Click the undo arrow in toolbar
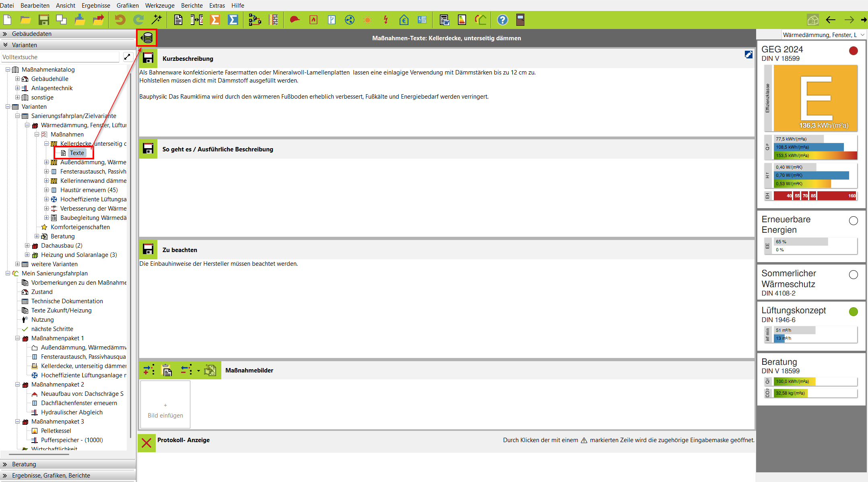Screen dimensions: 868x482 (120, 20)
